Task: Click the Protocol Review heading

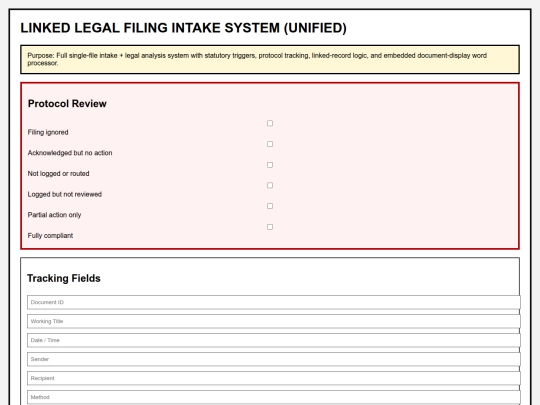Action: click(x=67, y=104)
